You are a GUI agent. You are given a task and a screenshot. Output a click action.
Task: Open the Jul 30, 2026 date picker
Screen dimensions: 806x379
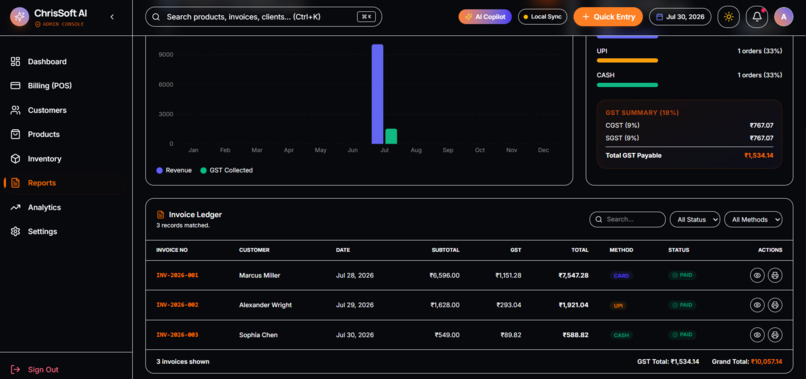(x=680, y=17)
